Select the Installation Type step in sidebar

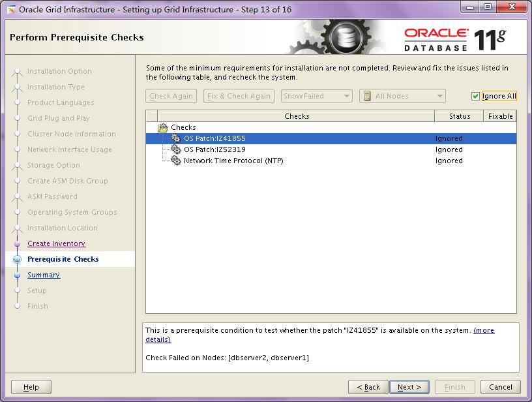click(x=56, y=87)
